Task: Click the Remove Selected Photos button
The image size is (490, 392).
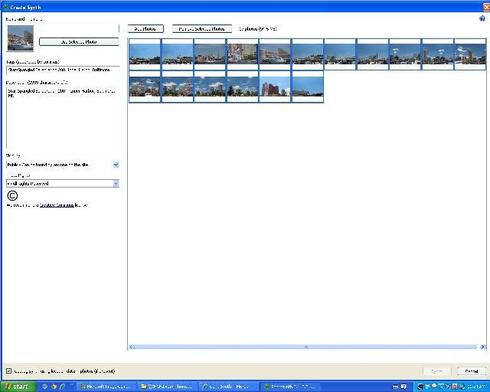Action: coord(202,29)
